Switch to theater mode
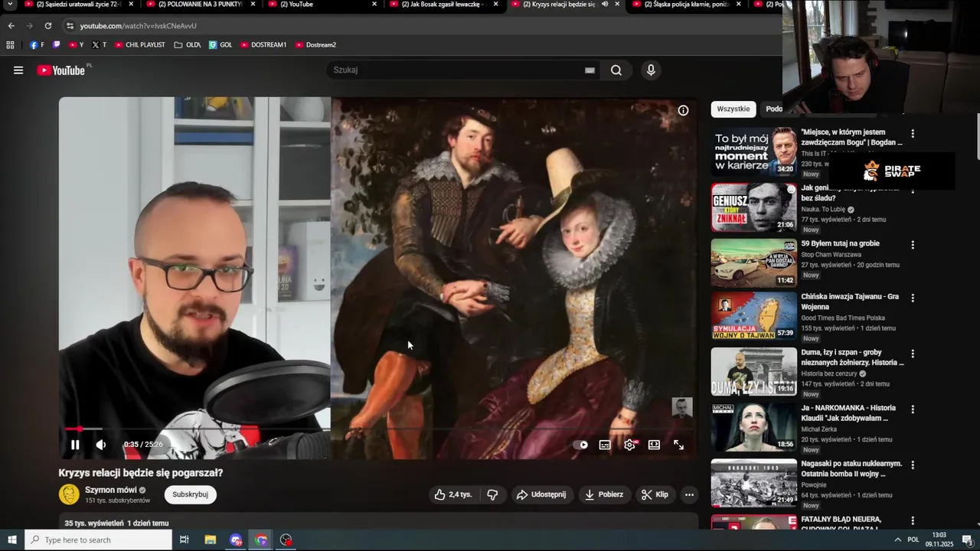980x551 pixels. [x=654, y=445]
